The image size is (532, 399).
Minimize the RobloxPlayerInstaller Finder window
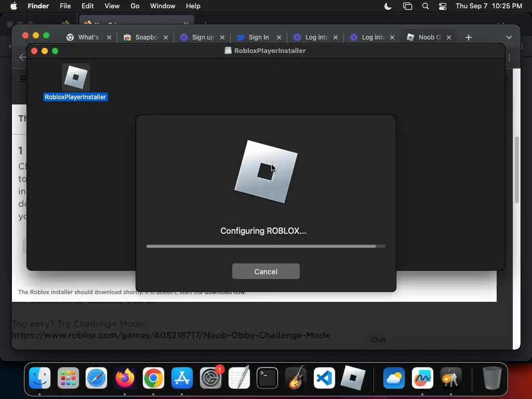[45, 51]
